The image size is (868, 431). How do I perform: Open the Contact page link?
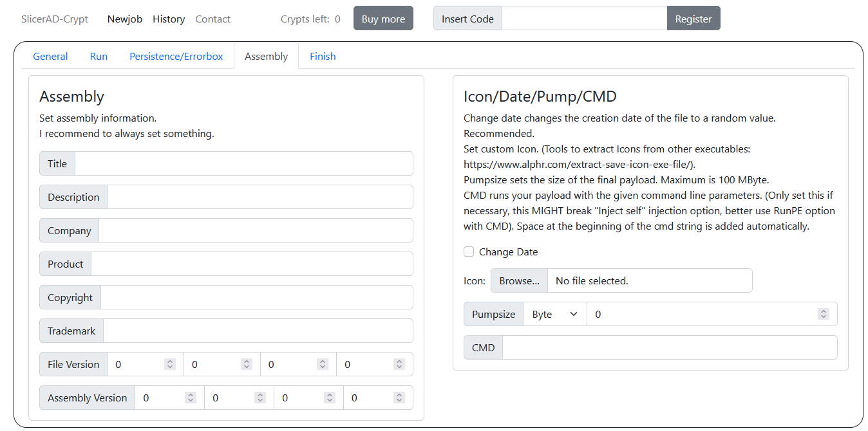point(212,19)
